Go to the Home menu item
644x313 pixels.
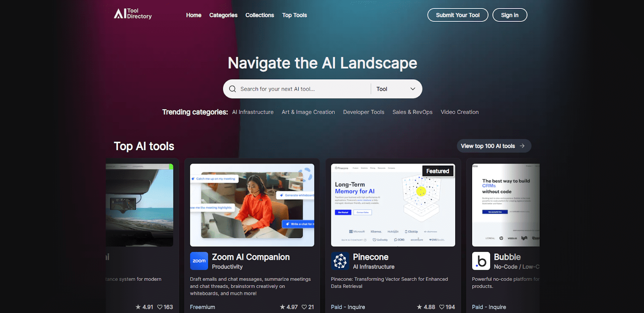194,15
